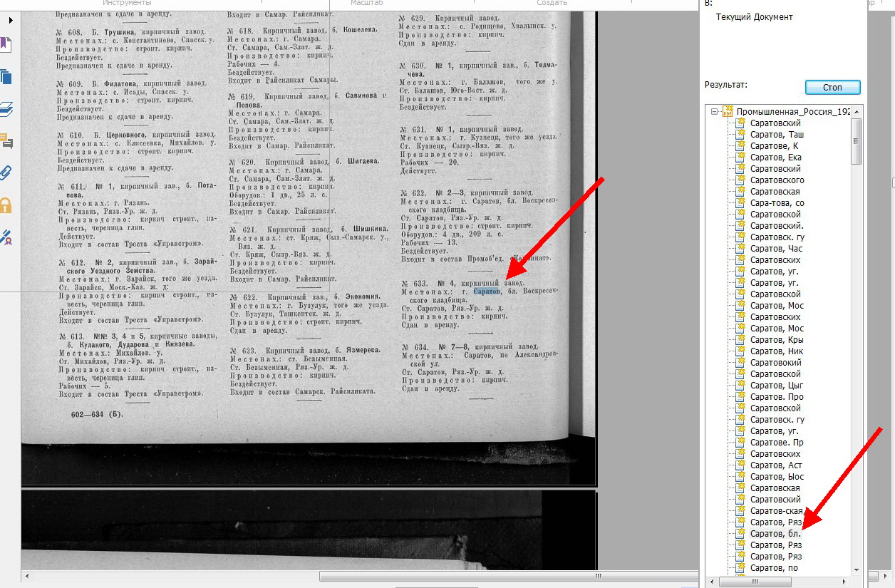The width and height of the screenshot is (895, 588).
Task: Click document horizontal scroll-left arrow
Action: pos(26,576)
